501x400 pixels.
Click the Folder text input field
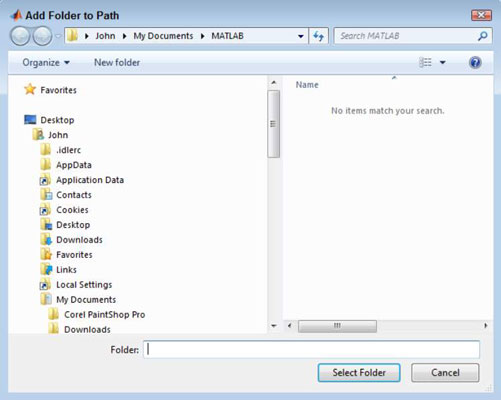[312, 349]
